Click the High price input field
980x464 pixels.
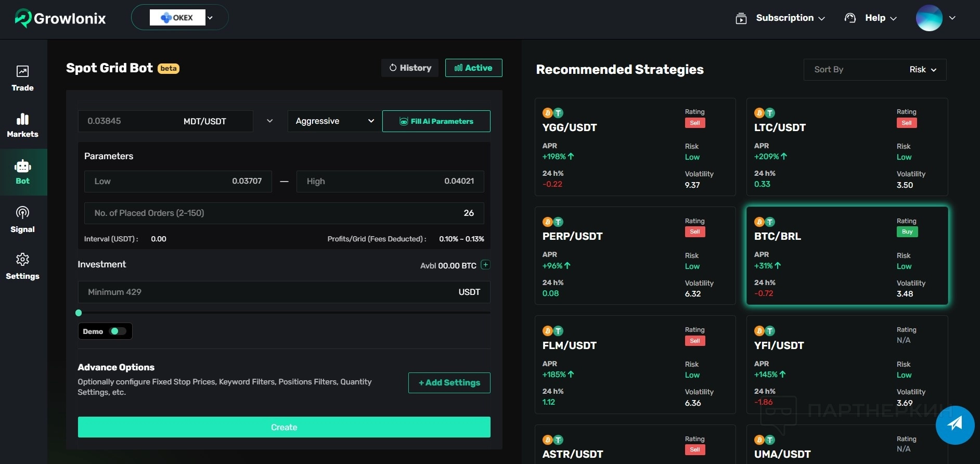pos(390,182)
